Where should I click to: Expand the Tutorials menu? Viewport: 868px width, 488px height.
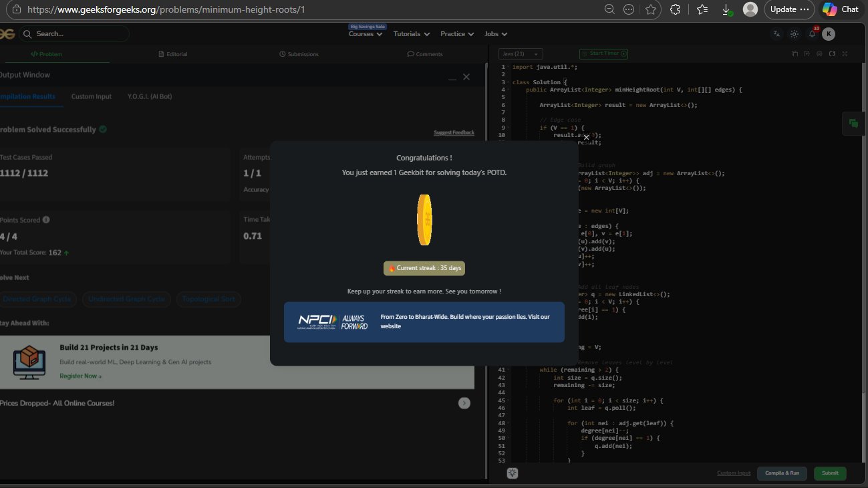(411, 34)
